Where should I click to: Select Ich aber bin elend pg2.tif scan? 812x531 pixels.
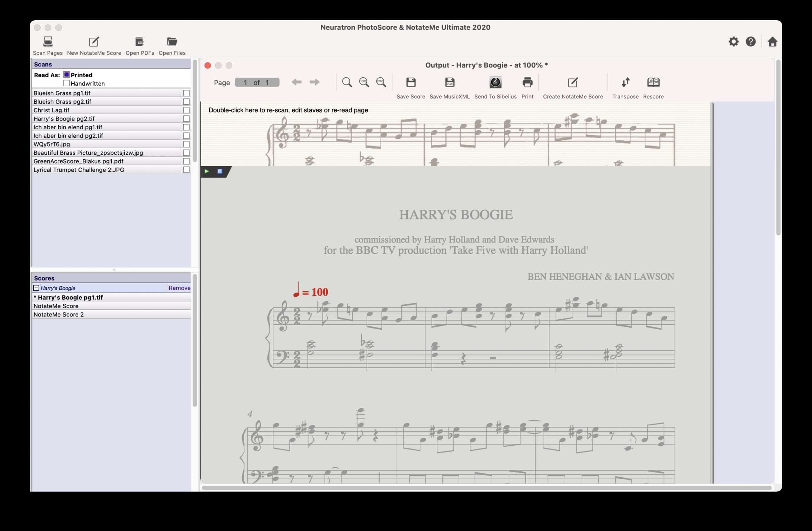[106, 136]
